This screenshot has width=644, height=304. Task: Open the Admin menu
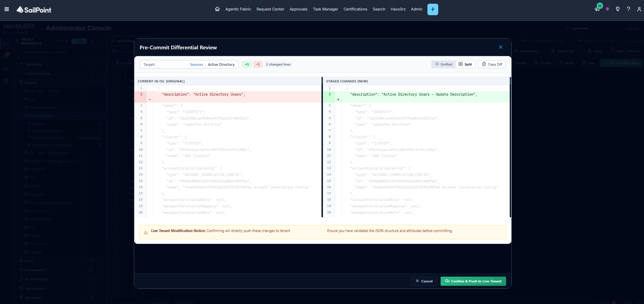click(x=417, y=9)
